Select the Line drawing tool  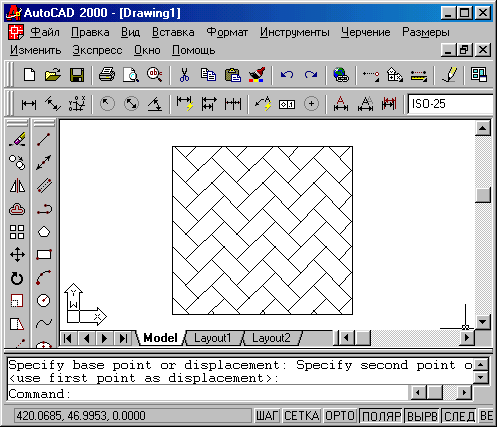pyautogui.click(x=44, y=139)
